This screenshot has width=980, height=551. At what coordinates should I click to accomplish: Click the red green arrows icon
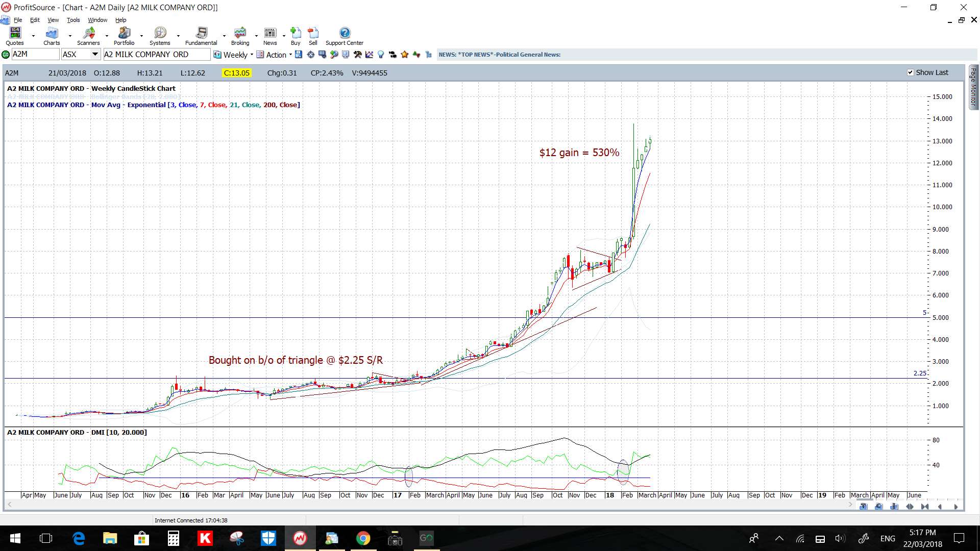point(416,55)
